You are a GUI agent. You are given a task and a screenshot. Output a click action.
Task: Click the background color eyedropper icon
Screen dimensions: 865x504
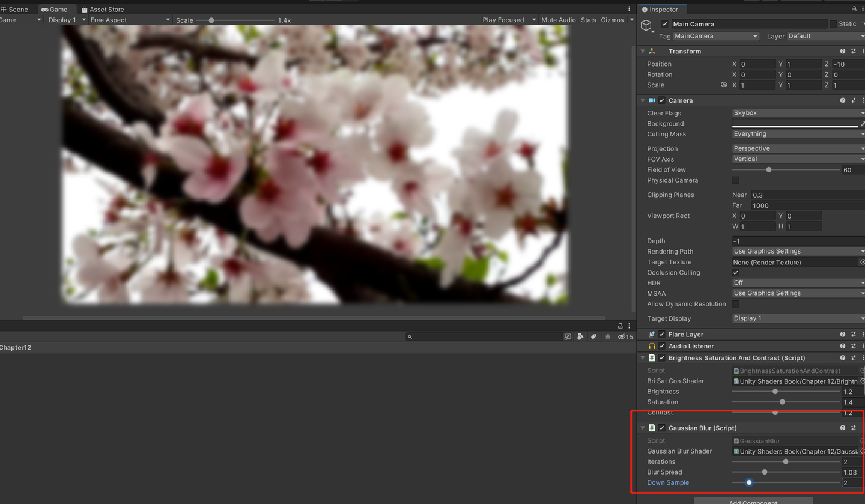pos(863,124)
